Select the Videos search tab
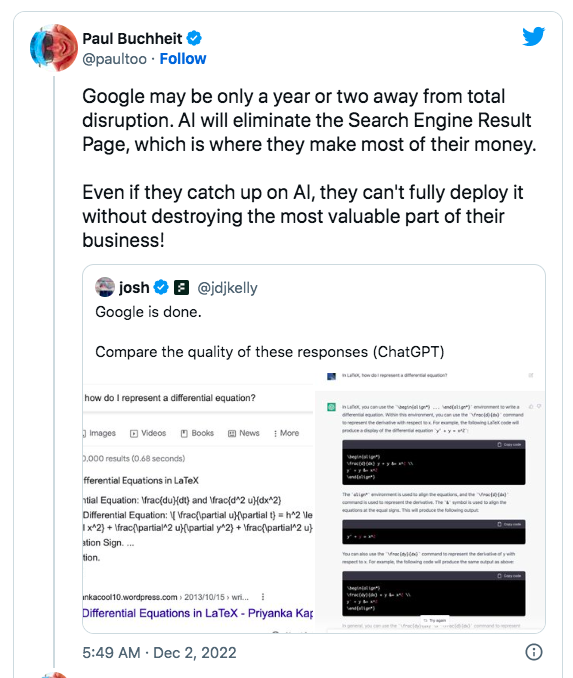This screenshot has width=573, height=678. [x=148, y=433]
